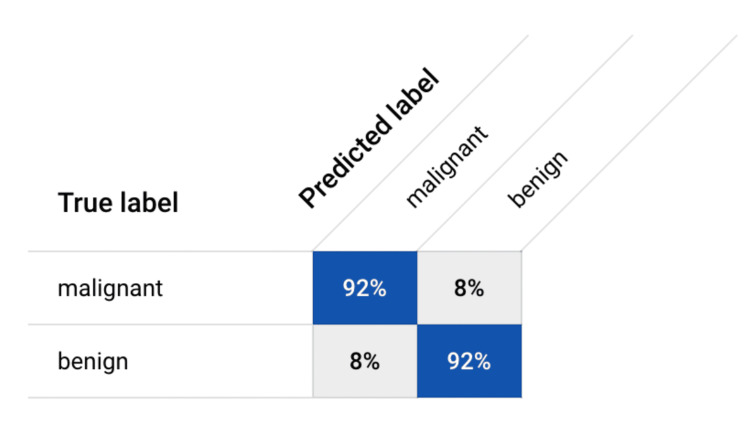Click the "True label" heading
Viewport: 750px width, 424px height.
tap(118, 202)
